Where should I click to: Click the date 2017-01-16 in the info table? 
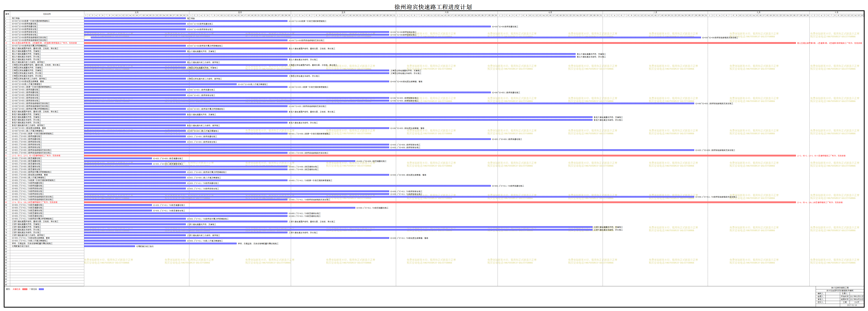click(x=852, y=305)
